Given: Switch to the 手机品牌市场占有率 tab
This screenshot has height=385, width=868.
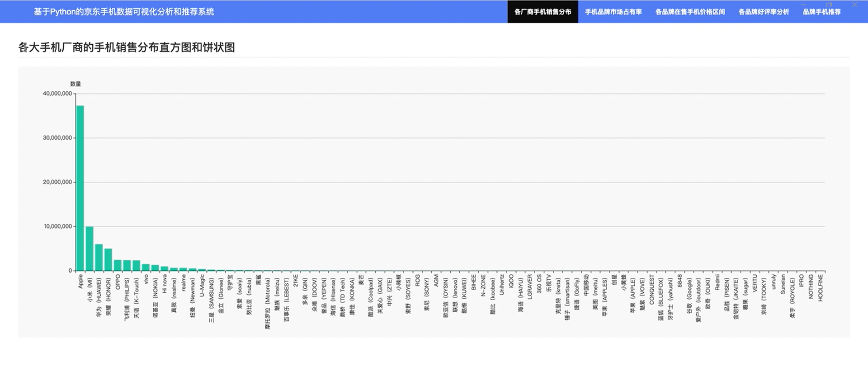Looking at the screenshot, I should [x=613, y=12].
